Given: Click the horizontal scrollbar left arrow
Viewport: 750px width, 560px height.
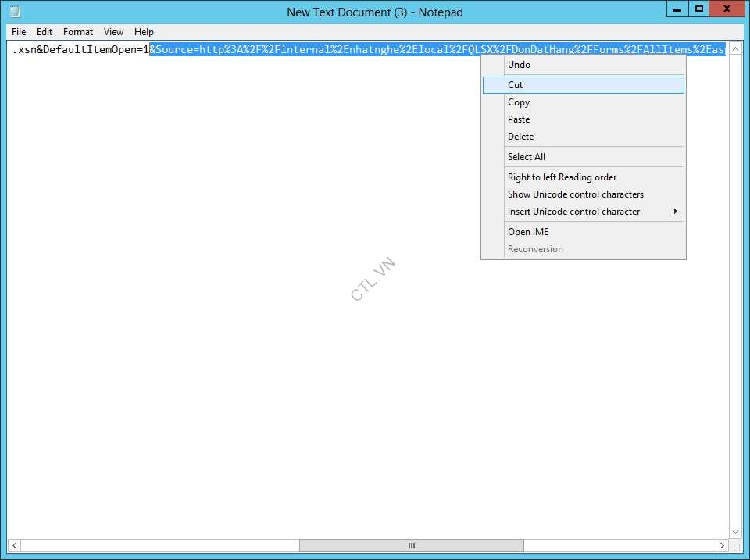Looking at the screenshot, I should 15,546.
